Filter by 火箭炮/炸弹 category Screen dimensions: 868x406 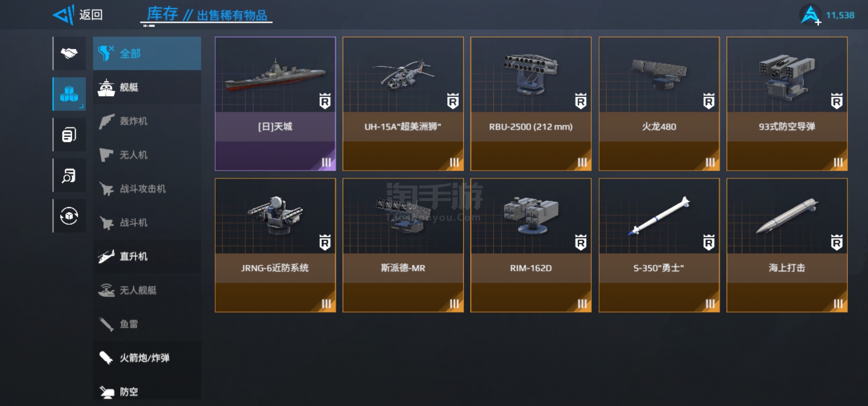click(147, 358)
